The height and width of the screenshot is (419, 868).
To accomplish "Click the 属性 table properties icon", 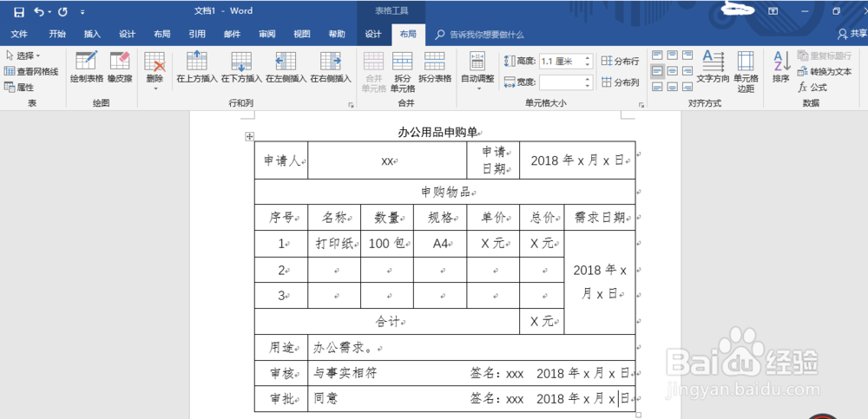I will [19, 88].
